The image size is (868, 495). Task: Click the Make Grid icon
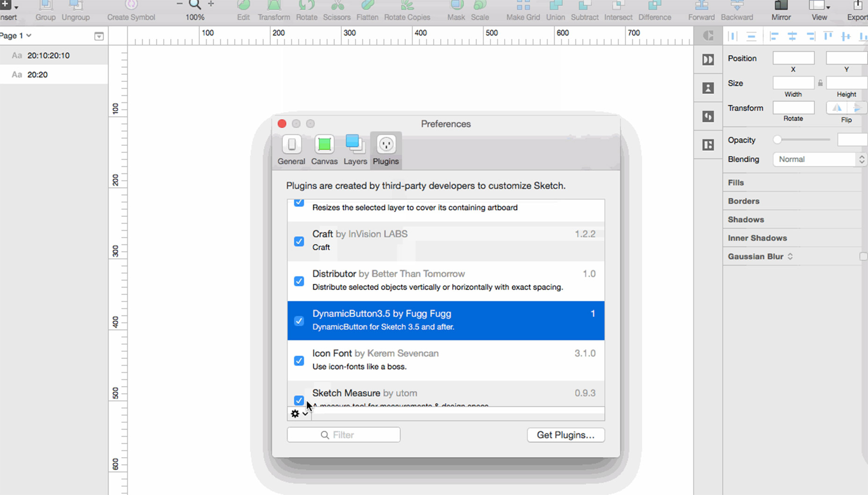523,7
